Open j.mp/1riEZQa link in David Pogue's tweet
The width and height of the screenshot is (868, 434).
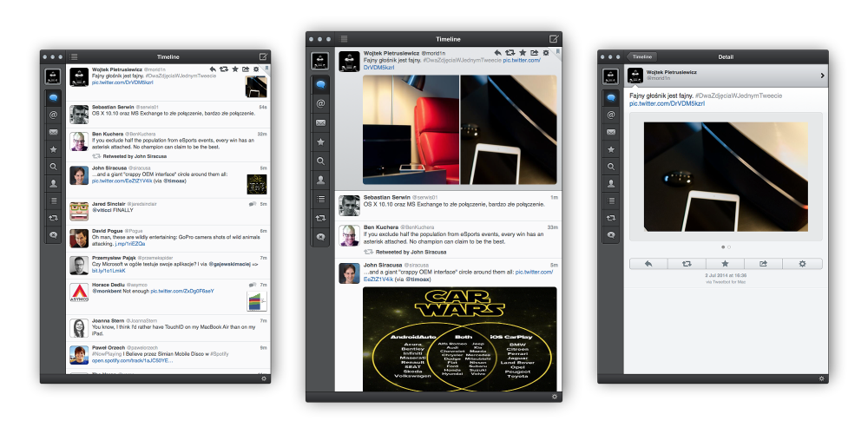point(130,244)
